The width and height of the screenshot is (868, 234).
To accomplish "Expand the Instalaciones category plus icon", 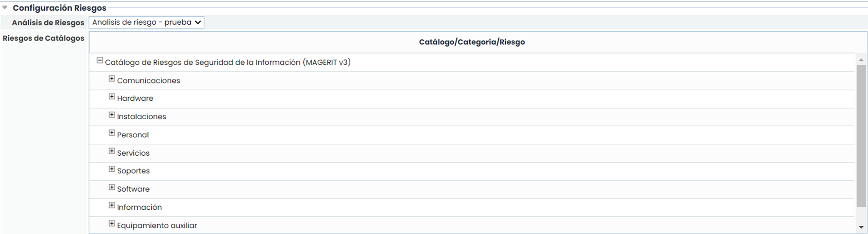I will pyautogui.click(x=112, y=115).
